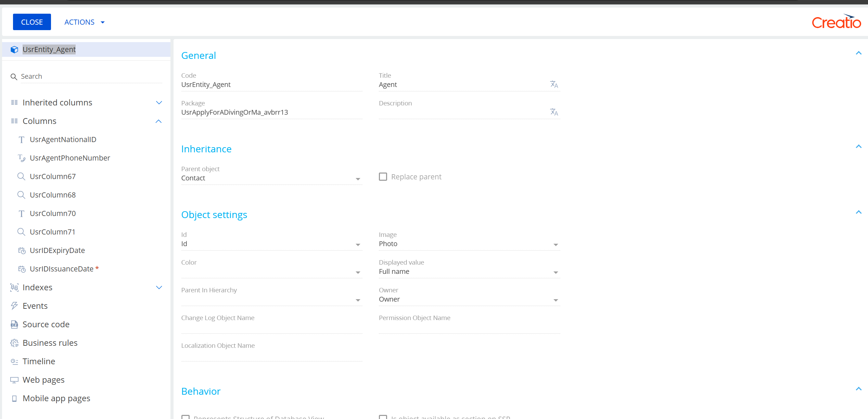
Task: Toggle the Replace parent checkbox
Action: point(383,177)
